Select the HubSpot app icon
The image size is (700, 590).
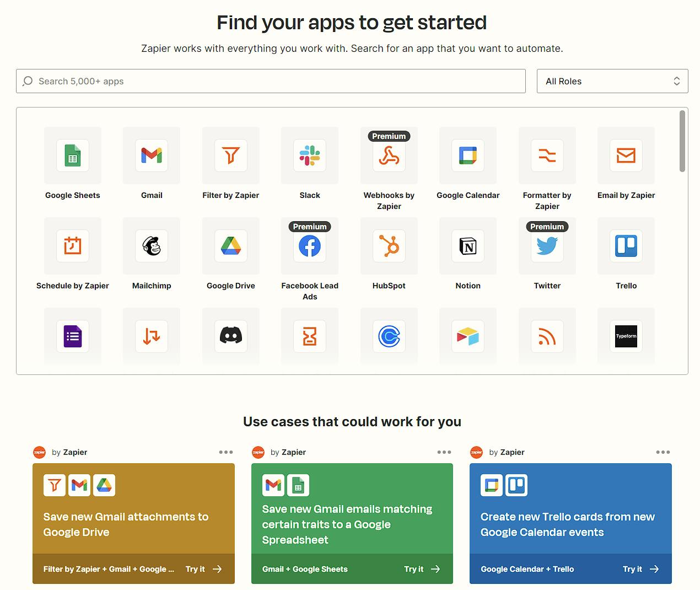click(389, 246)
